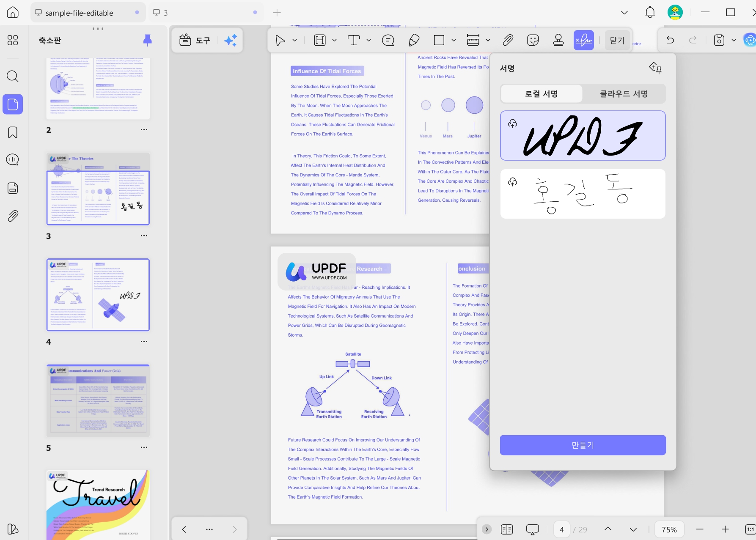Select the UPDF handwritten signature

coord(583,136)
